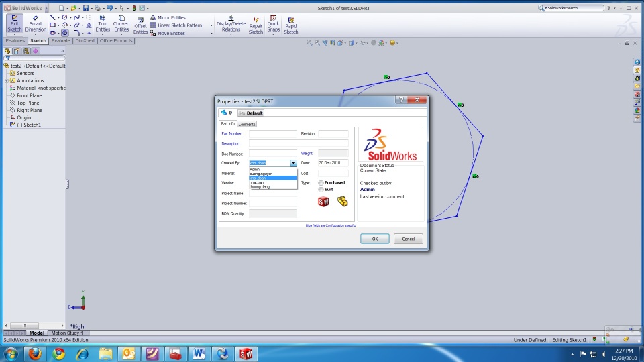This screenshot has height=362, width=644.
Task: Activate the highlighted Polygon sketch tool
Action: click(x=65, y=33)
